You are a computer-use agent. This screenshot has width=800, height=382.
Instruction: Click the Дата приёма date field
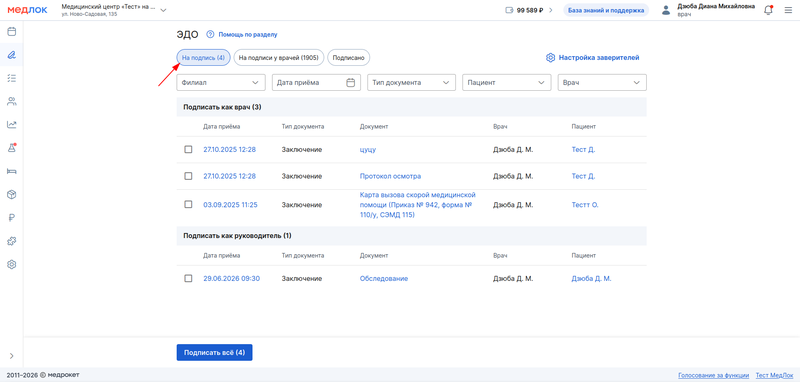(316, 83)
